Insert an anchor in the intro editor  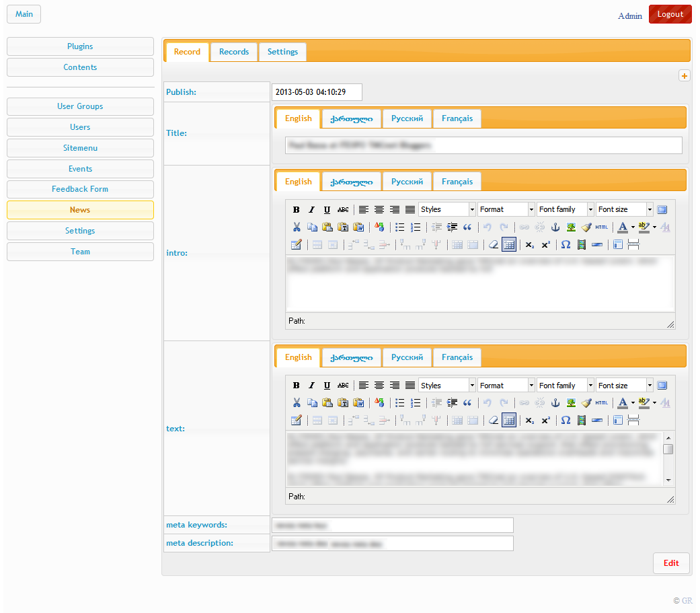[555, 227]
